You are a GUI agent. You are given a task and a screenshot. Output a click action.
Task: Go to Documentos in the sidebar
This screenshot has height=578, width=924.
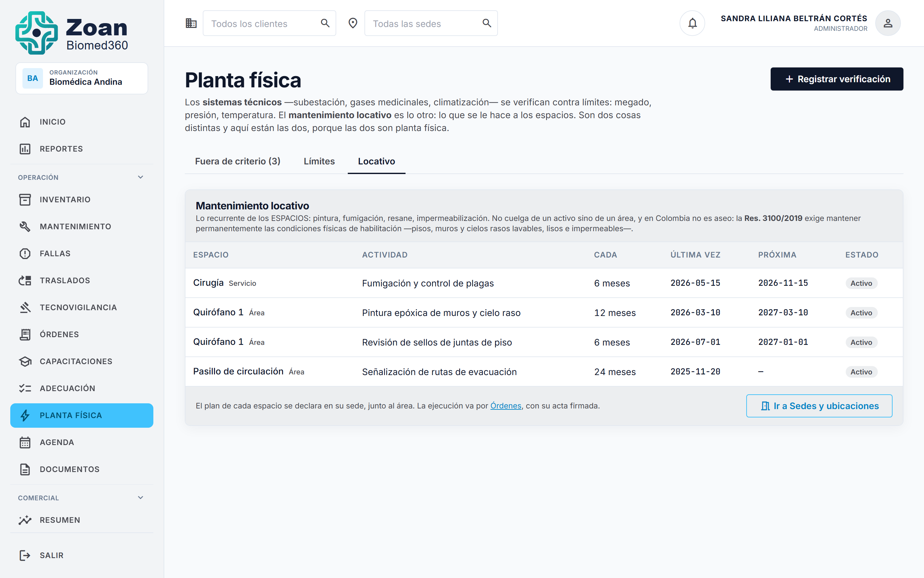coord(82,469)
